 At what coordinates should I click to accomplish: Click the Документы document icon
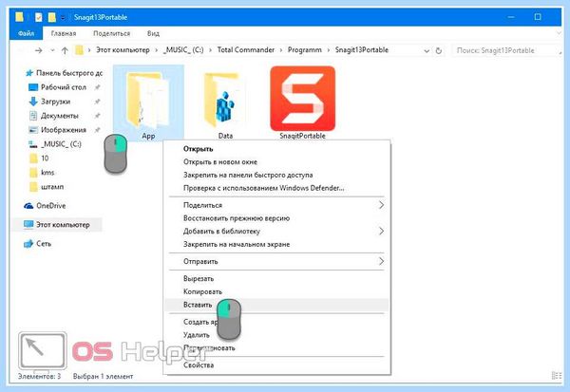pos(33,116)
